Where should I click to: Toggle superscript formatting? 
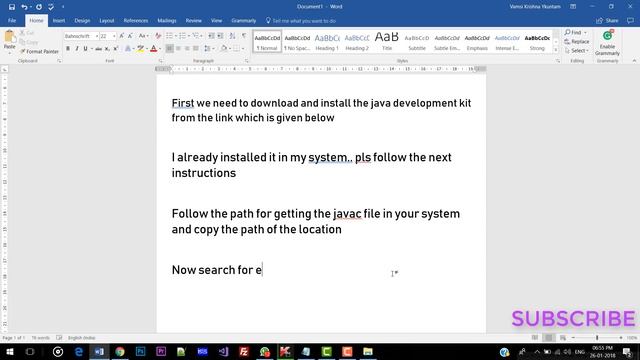pyautogui.click(x=116, y=49)
